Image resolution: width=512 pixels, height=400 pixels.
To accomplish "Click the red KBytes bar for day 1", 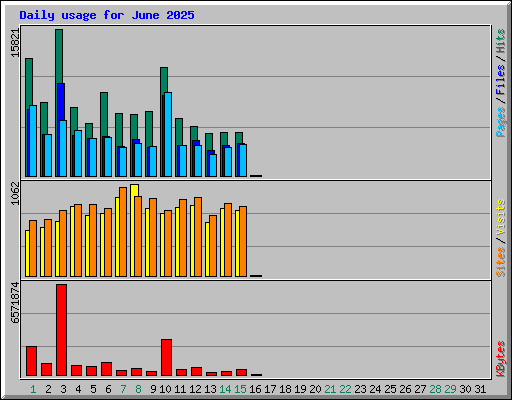I will [31, 361].
